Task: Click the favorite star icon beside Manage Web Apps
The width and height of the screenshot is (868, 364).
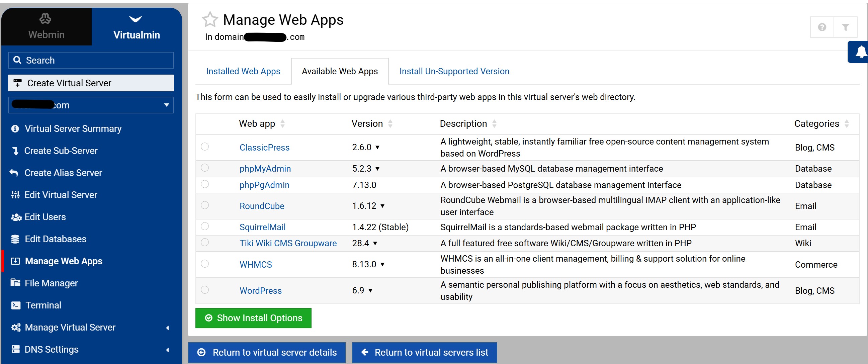Action: click(x=209, y=19)
